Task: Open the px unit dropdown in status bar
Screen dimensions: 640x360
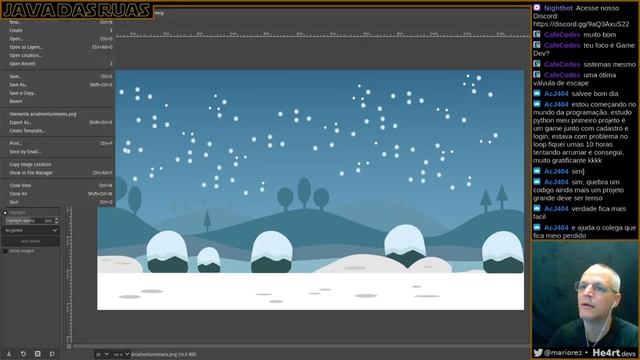Action: (102, 354)
